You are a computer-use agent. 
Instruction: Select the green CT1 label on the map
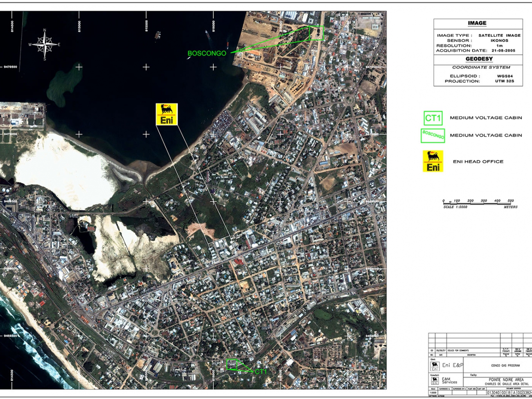point(261,372)
